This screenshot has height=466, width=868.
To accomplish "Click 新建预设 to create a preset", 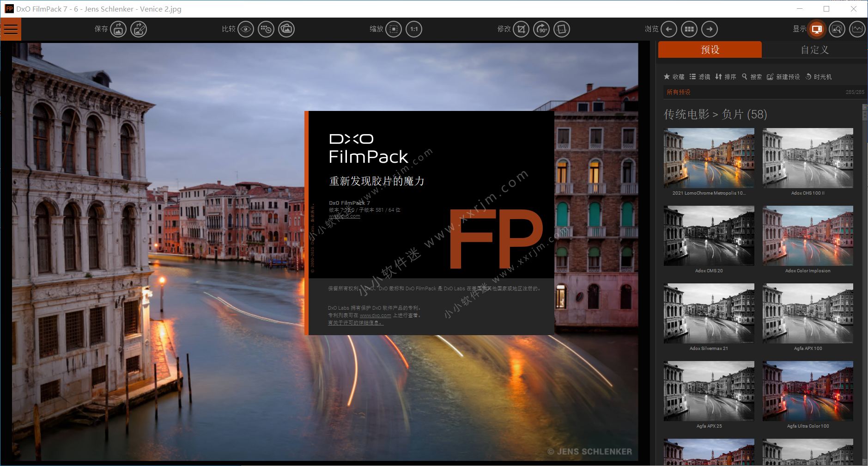I will pyautogui.click(x=783, y=77).
